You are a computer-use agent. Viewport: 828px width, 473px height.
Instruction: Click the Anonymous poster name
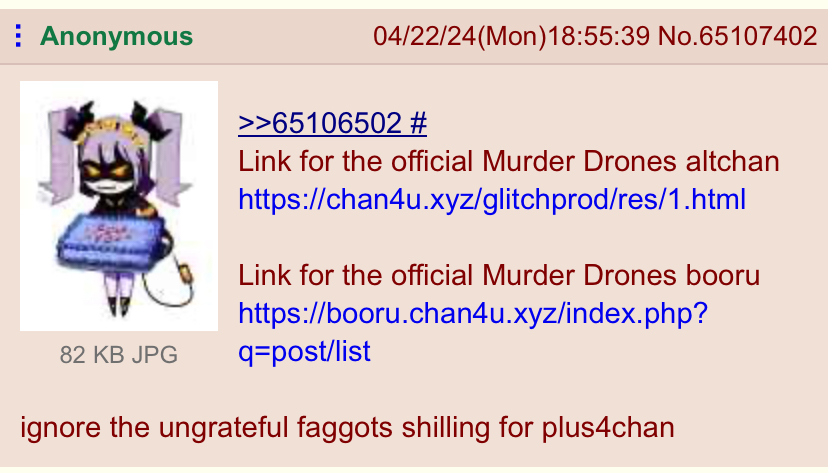point(116,36)
